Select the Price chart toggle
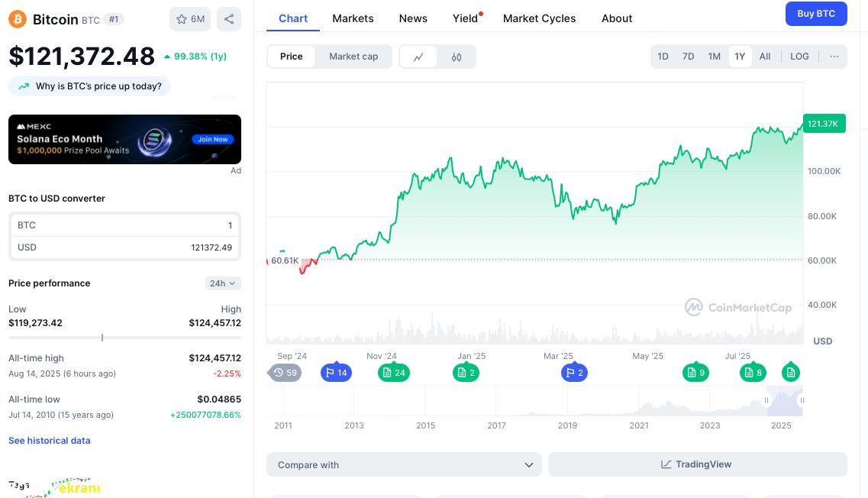 (x=291, y=57)
